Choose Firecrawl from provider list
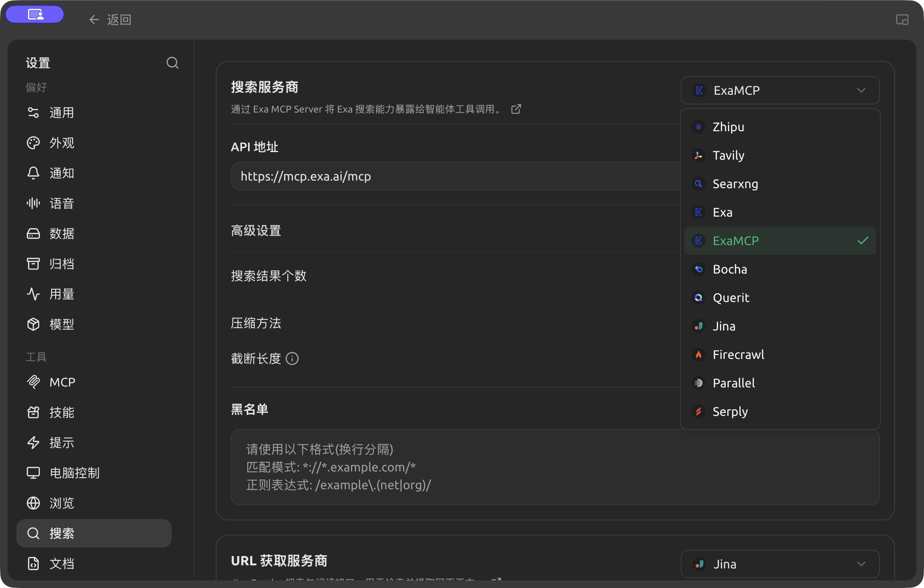This screenshot has width=924, height=588. pos(780,355)
